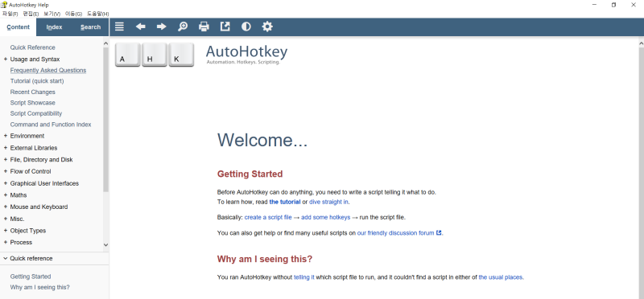
Task: Click main page scroll-up arrow
Action: pyautogui.click(x=641, y=43)
